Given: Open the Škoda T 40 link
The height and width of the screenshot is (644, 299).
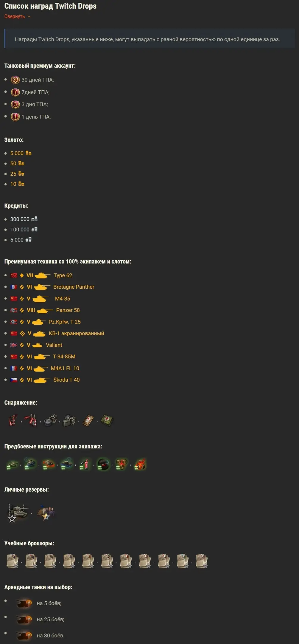Looking at the screenshot, I should coord(66,380).
